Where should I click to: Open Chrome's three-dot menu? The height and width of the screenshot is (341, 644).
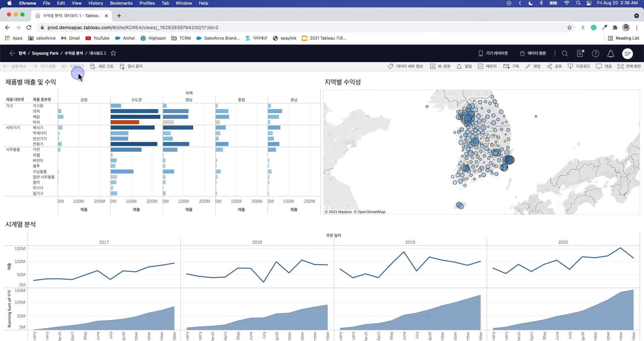pyautogui.click(x=637, y=28)
